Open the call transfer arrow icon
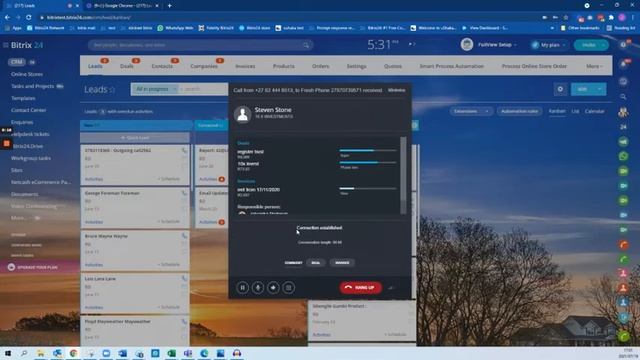 tap(273, 288)
